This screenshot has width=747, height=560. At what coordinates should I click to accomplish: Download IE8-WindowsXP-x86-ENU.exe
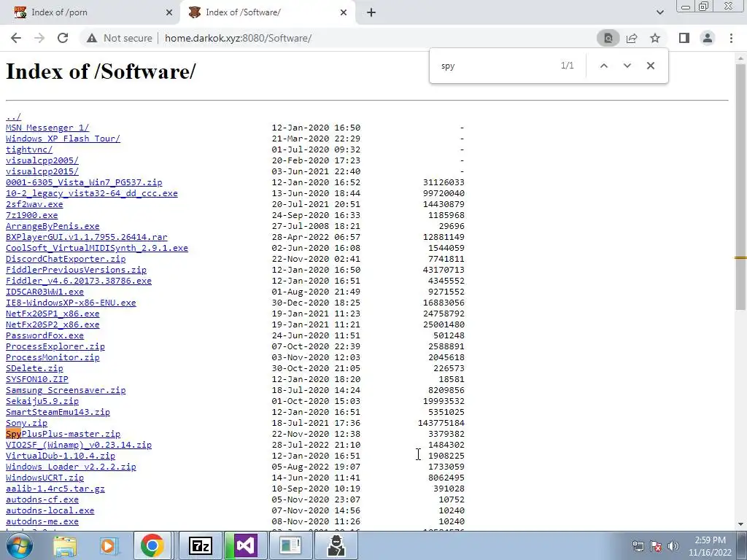pyautogui.click(x=71, y=303)
